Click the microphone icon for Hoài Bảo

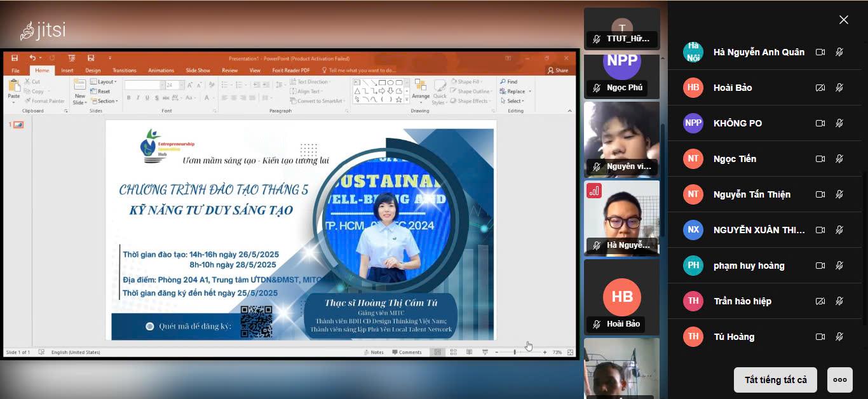[x=839, y=88]
